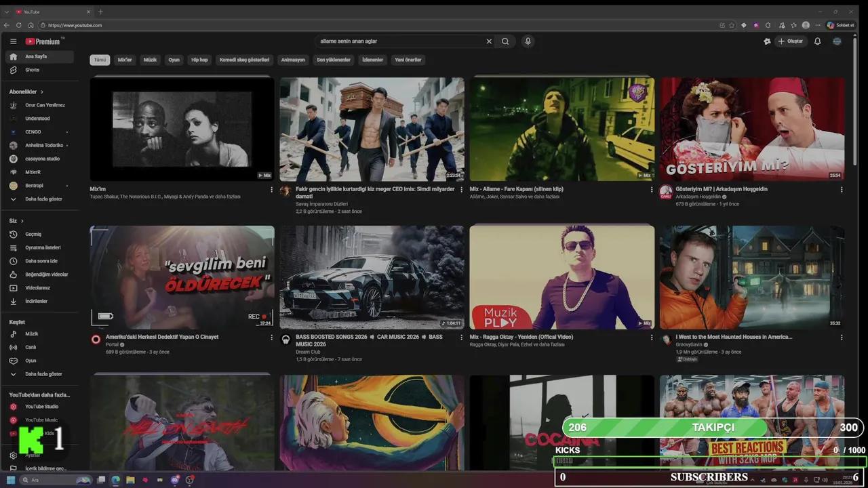
Task: Open İndirilenler in the sidebar
Action: pyautogui.click(x=41, y=301)
